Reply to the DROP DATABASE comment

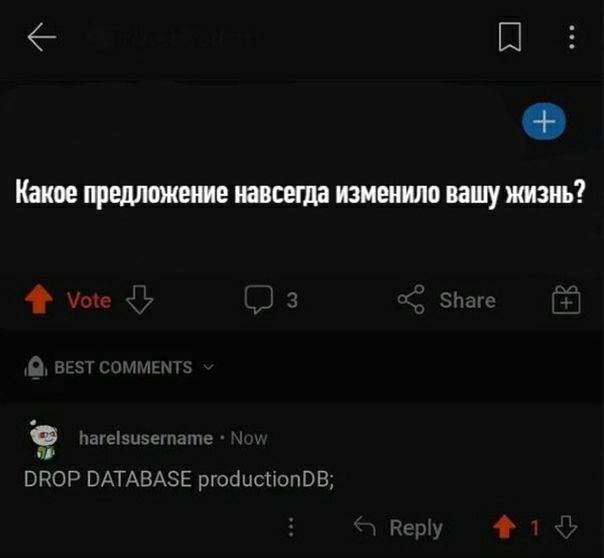click(398, 527)
